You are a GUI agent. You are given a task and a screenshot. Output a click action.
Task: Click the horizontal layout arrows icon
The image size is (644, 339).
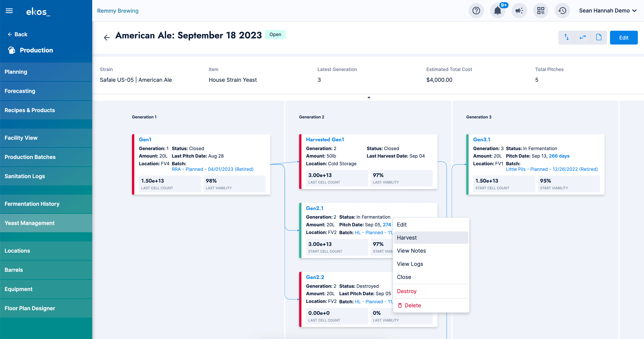[x=583, y=37]
